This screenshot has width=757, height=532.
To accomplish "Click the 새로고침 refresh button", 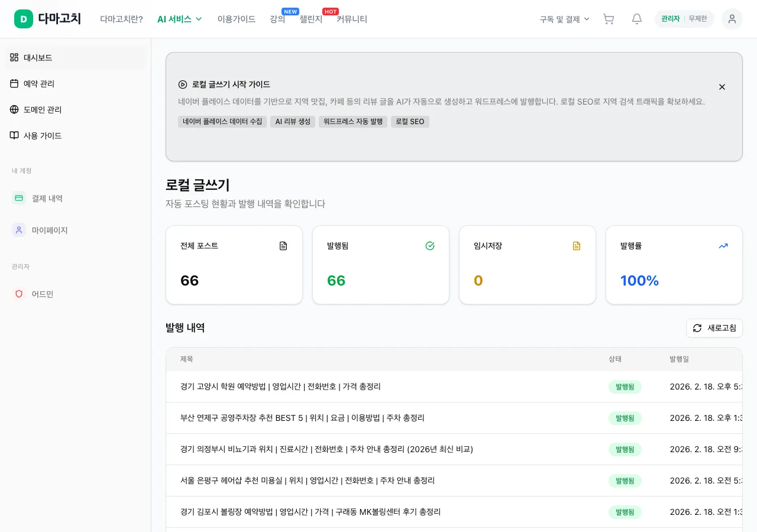I will (x=714, y=328).
